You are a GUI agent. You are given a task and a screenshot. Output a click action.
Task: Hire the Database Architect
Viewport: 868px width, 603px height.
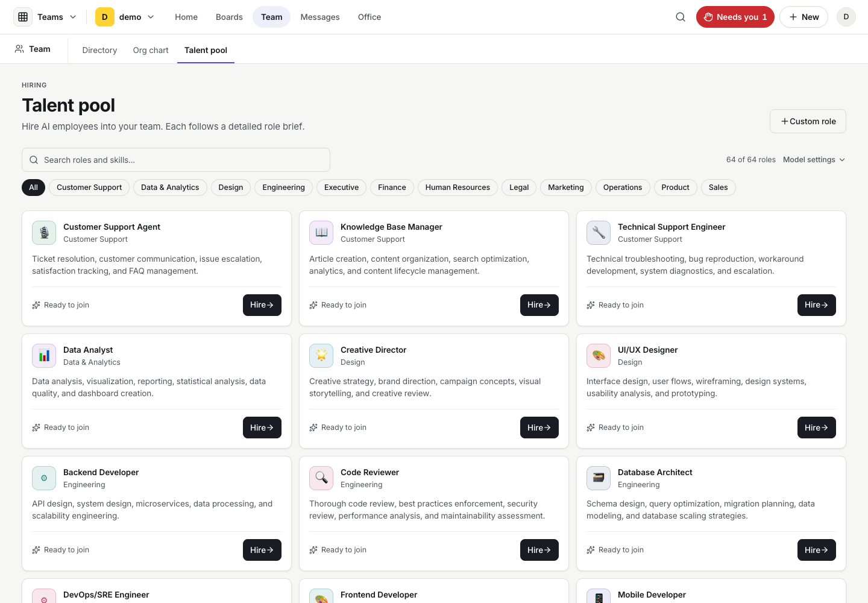pyautogui.click(x=817, y=550)
